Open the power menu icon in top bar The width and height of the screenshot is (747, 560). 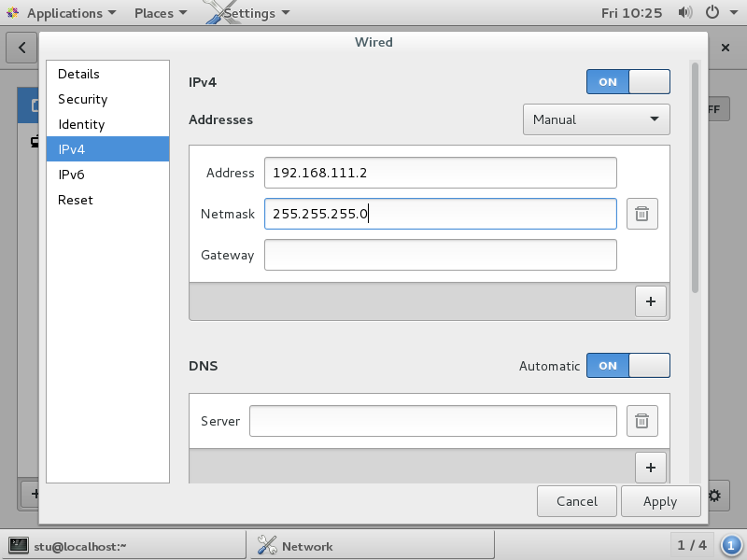pyautogui.click(x=717, y=13)
